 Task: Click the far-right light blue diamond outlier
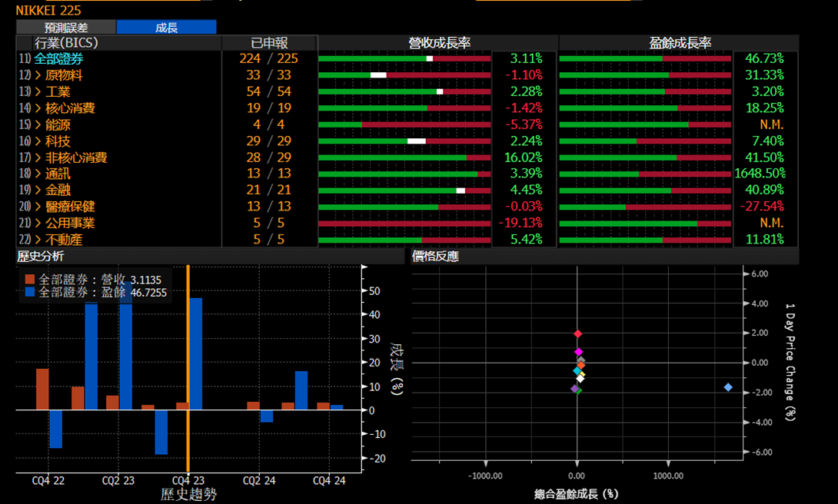[x=728, y=387]
